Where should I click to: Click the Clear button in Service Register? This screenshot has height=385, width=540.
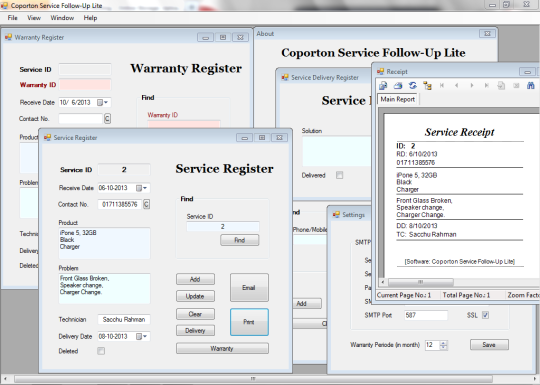195,314
